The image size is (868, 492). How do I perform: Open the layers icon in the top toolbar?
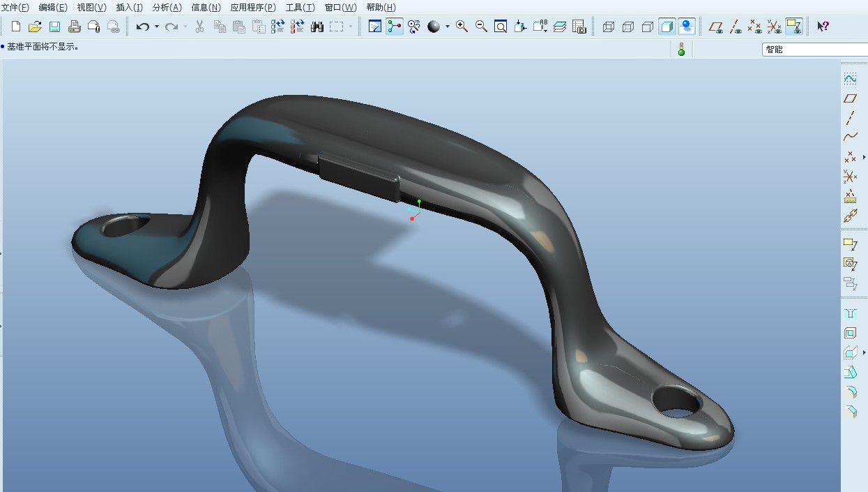pyautogui.click(x=560, y=27)
